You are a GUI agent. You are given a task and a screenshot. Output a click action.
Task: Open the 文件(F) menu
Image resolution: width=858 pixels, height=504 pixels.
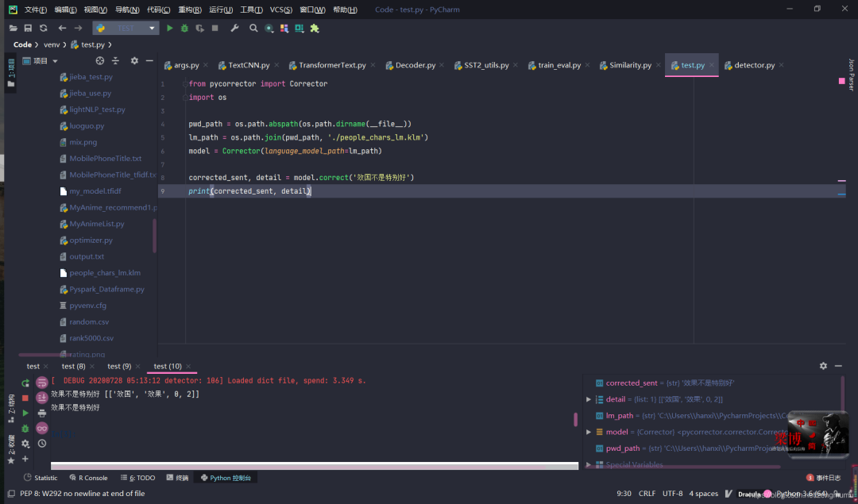point(36,10)
